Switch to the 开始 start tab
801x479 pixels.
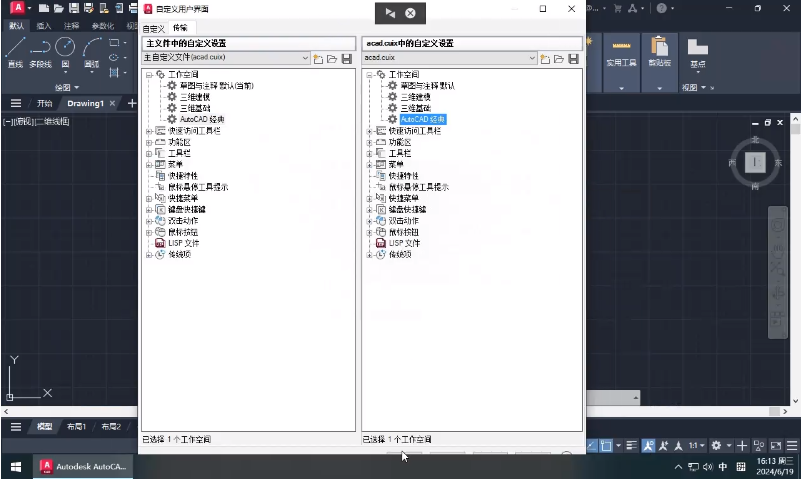click(x=44, y=103)
